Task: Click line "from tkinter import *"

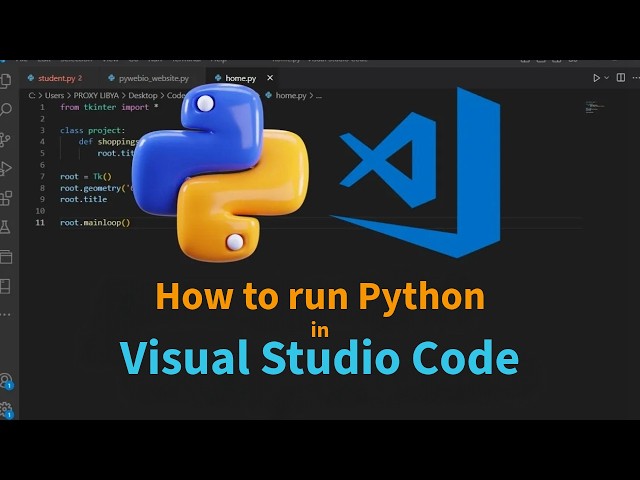Action: pyautogui.click(x=109, y=107)
